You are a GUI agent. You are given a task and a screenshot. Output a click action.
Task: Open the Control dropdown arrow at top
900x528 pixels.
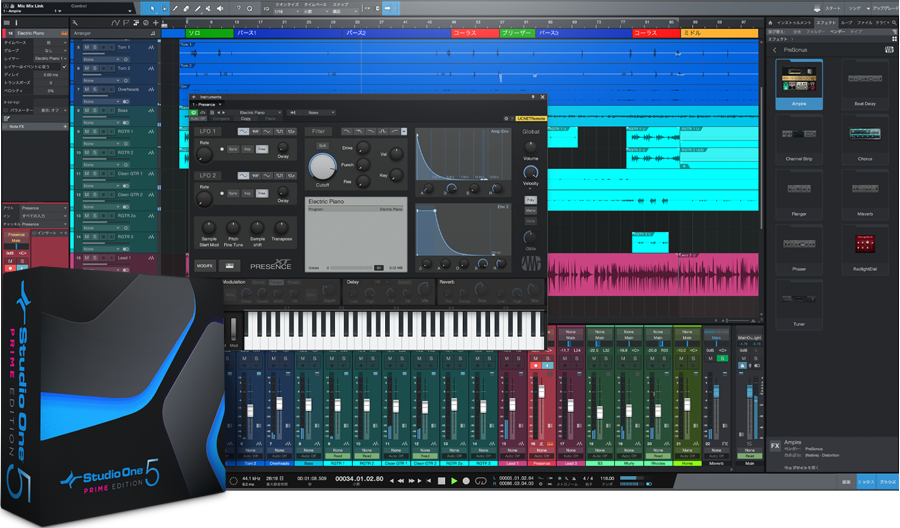[x=130, y=10]
